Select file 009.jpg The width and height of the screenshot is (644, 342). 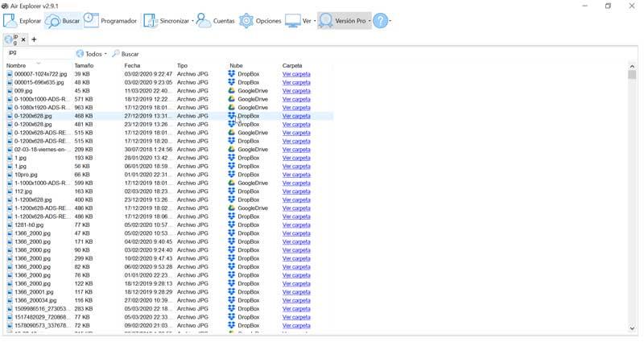[x=23, y=91]
